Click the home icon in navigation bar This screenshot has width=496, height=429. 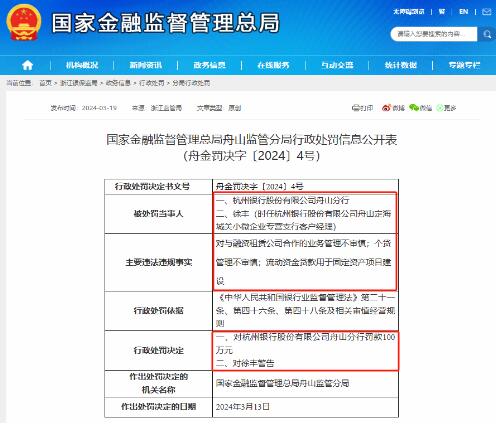(x=27, y=65)
